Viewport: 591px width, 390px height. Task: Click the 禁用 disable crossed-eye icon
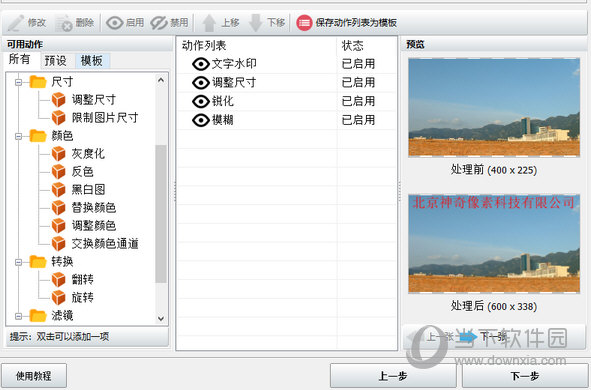tap(159, 23)
